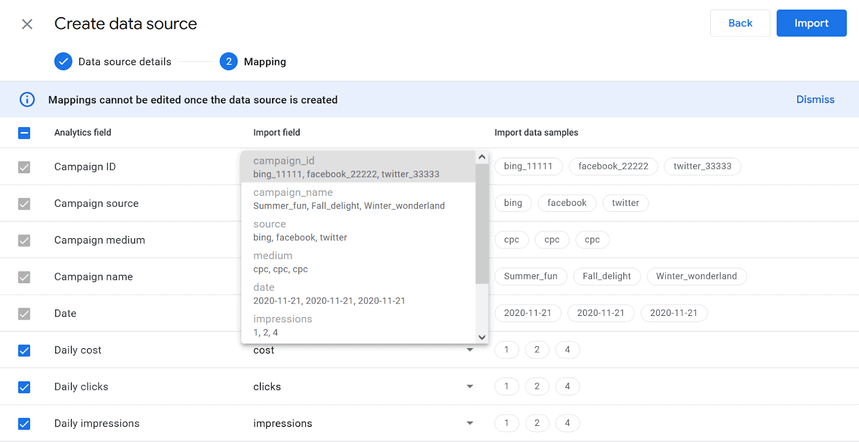Click the Import field column header
Viewport: 859px width, 442px height.
(x=277, y=133)
